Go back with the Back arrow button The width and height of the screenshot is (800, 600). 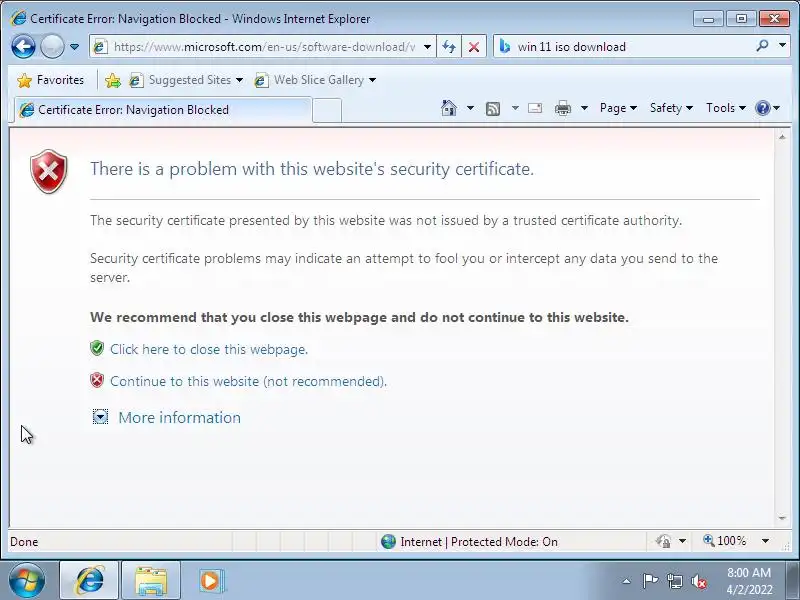pos(23,46)
